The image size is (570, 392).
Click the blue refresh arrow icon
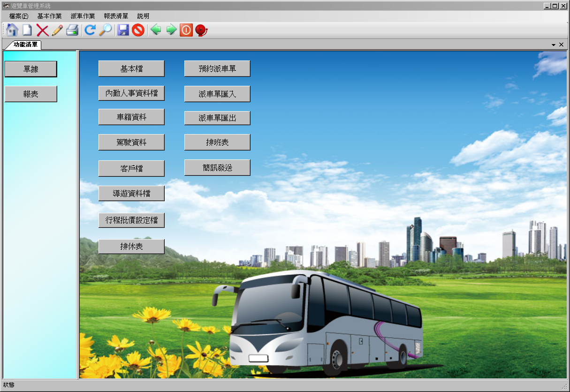[x=90, y=30]
